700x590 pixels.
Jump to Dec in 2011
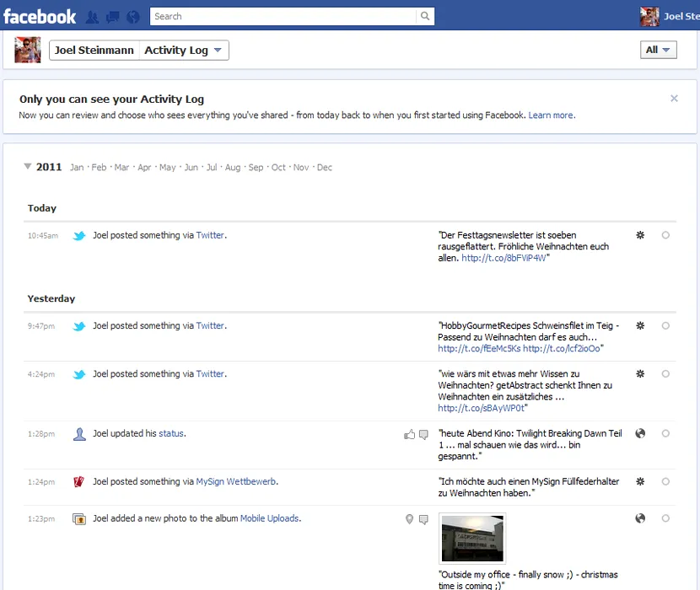325,168
